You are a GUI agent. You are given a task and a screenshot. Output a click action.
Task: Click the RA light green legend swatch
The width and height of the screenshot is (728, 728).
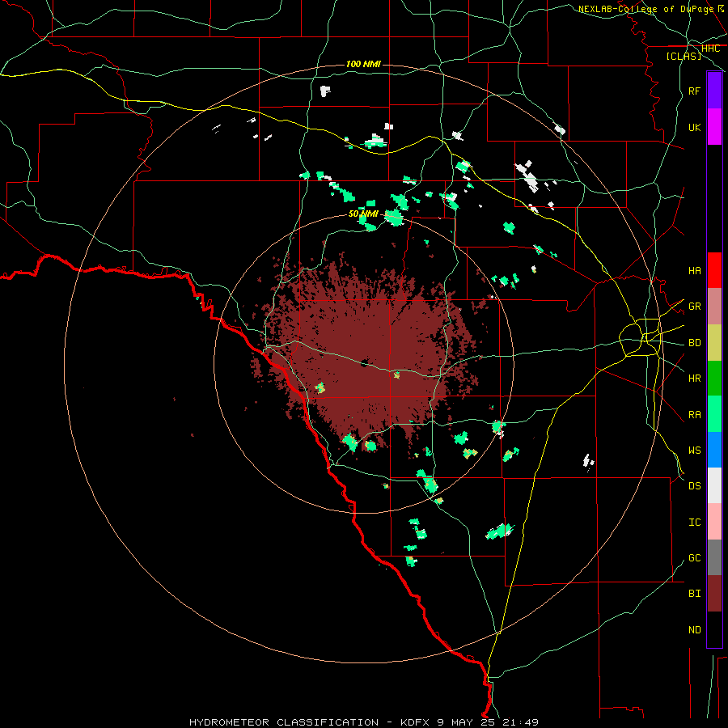(x=714, y=414)
